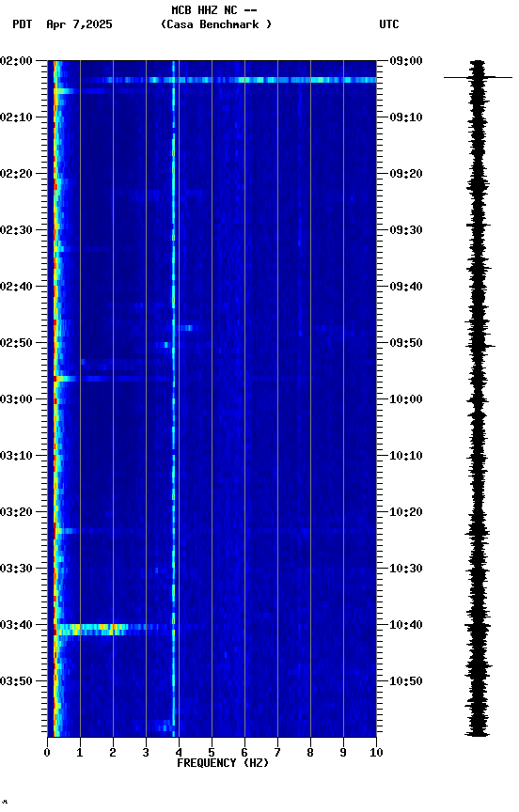Click the '02:20' PDT time label

click(x=16, y=174)
